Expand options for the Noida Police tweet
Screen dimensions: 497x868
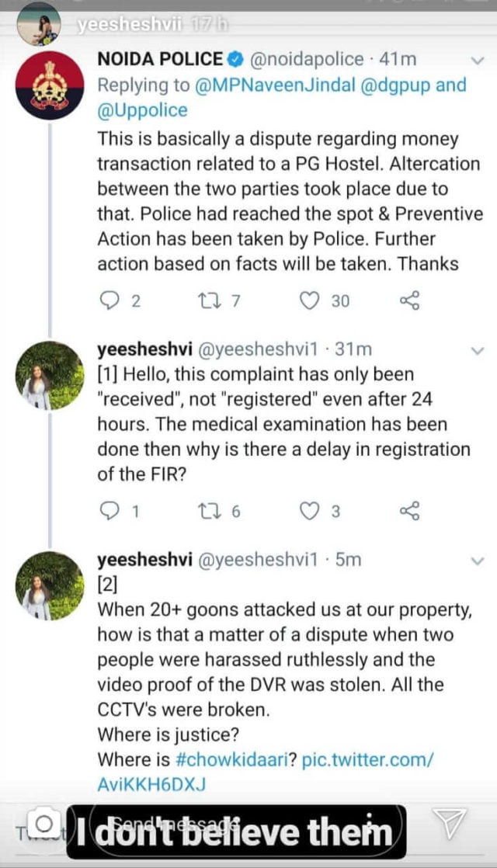coord(478,60)
